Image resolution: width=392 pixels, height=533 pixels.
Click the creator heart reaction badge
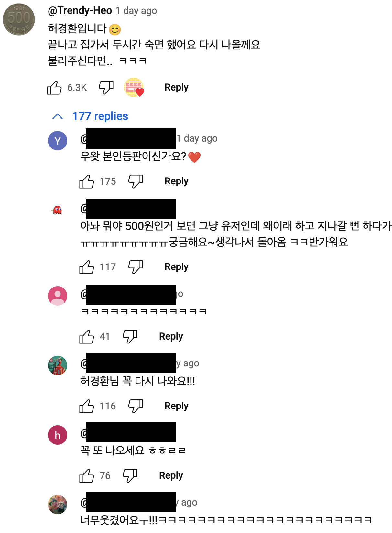coord(134,87)
